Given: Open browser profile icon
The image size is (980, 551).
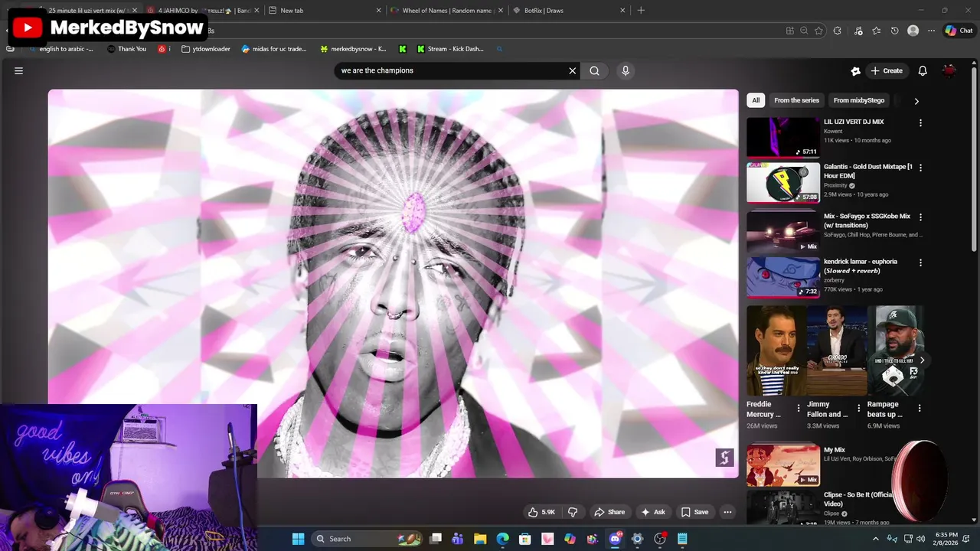Looking at the screenshot, I should [913, 31].
